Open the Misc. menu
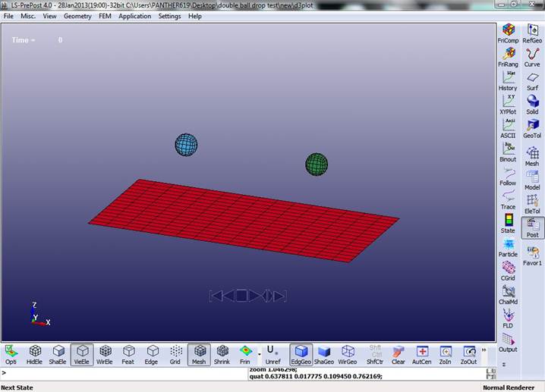 28,16
